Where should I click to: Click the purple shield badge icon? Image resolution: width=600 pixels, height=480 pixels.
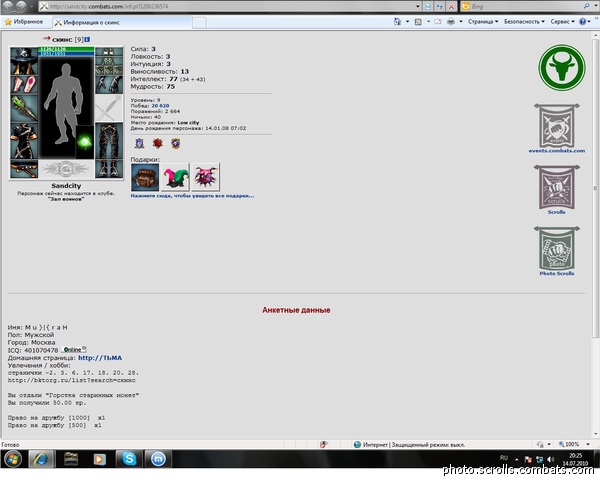tap(176, 144)
